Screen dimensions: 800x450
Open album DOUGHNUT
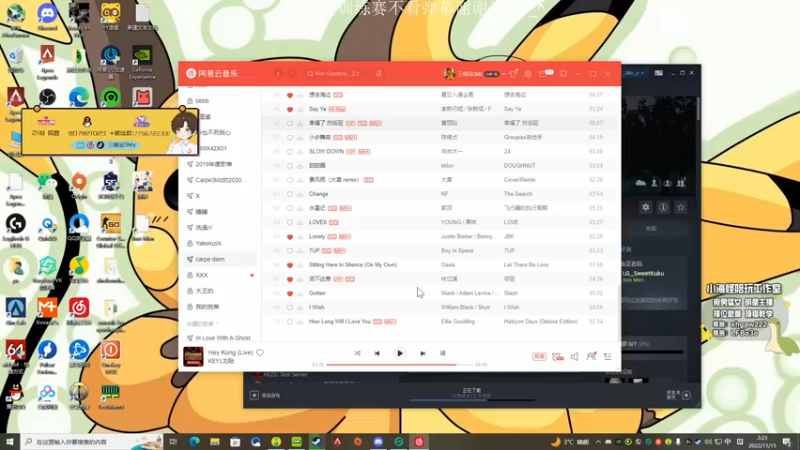(x=519, y=166)
